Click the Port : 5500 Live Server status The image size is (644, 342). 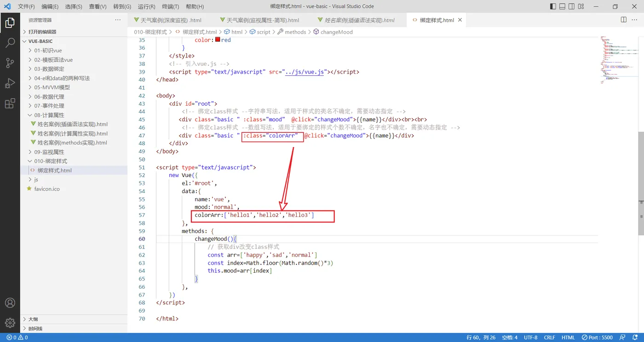click(597, 337)
